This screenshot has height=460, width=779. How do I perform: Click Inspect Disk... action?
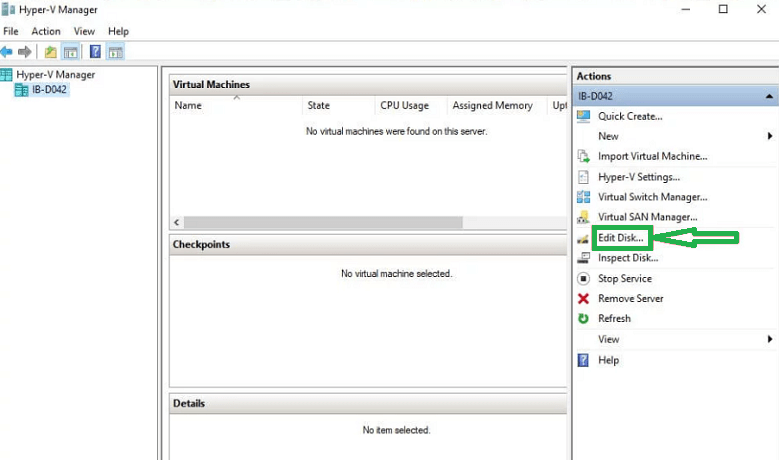coord(628,258)
